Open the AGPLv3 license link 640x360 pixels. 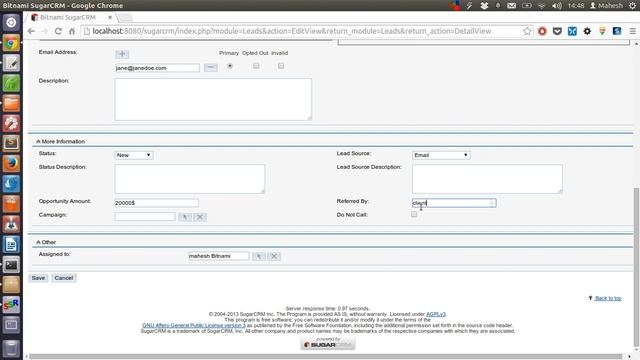coord(436,314)
